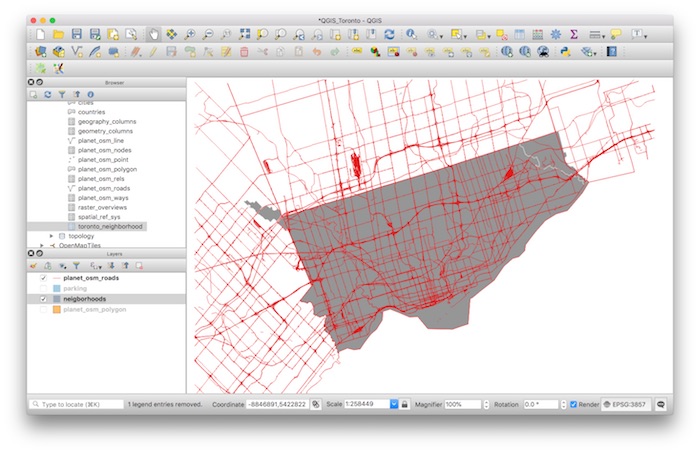Viewport: 700px width, 453px height.
Task: Open the Scale dropdown arrow
Action: tap(394, 404)
